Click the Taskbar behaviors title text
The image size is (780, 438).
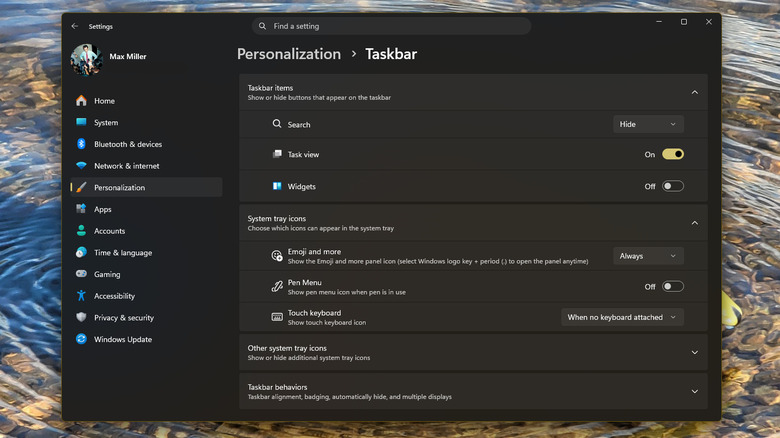point(277,387)
